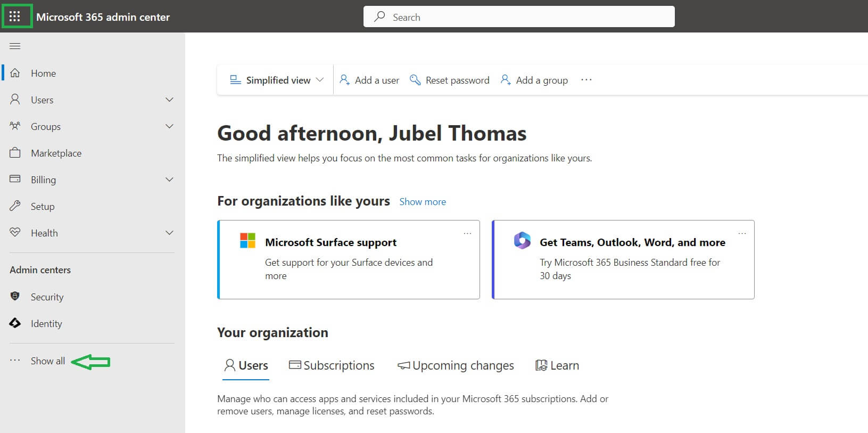The width and height of the screenshot is (868, 433).
Task: Open options on Get Teams card
Action: pos(742,234)
